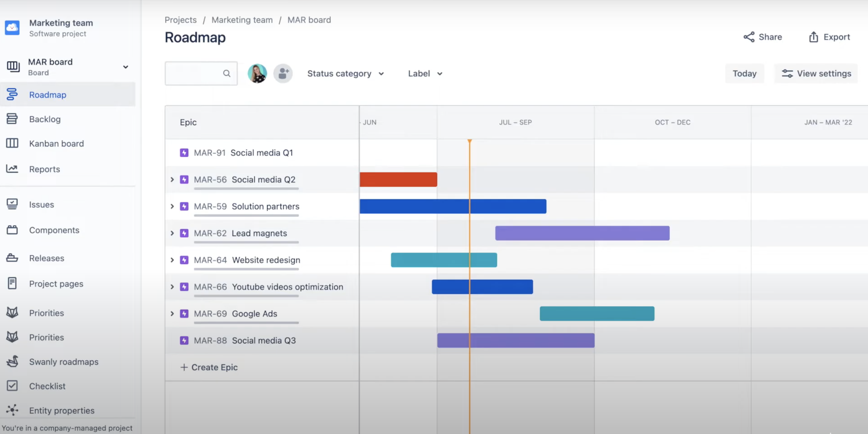Viewport: 868px width, 434px height.
Task: Expand the MAR-62 Lead magnets epic
Action: click(172, 233)
